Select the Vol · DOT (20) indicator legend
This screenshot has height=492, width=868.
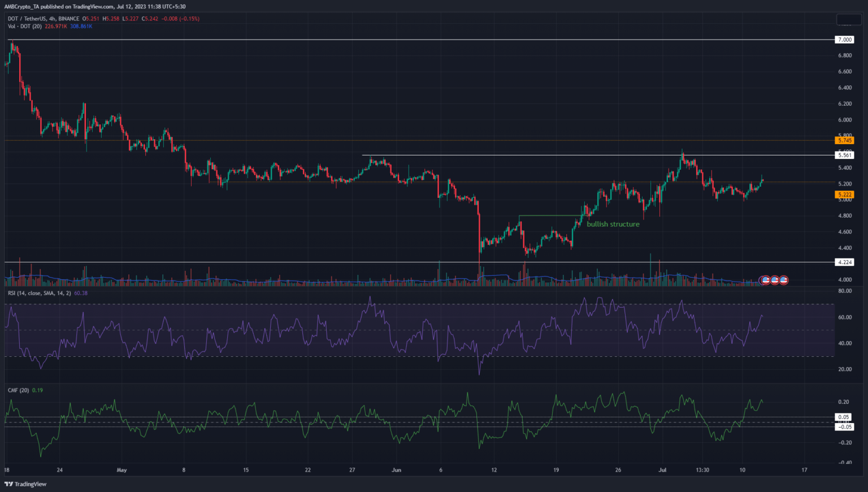tap(25, 26)
